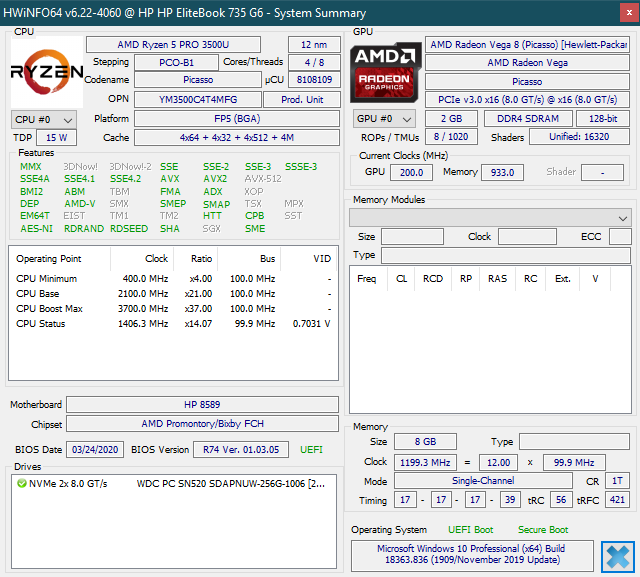
Task: Click the AVX2 feature label
Action: point(215,179)
